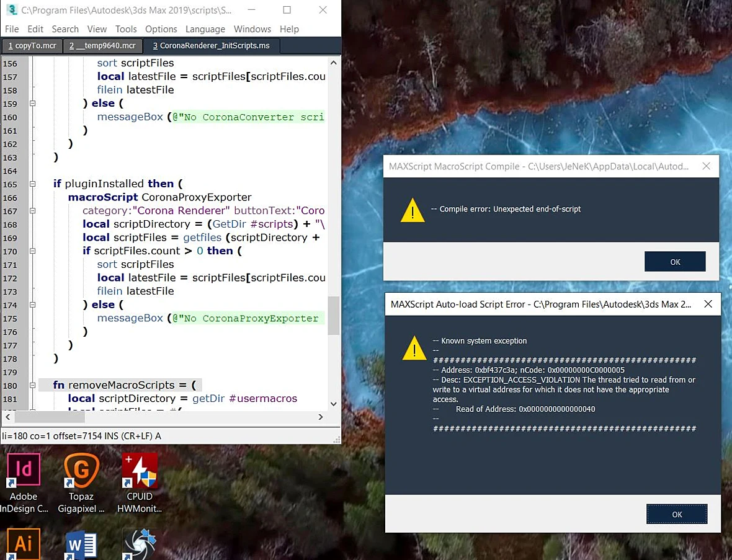Click the editor vertical scrollbar up arrow
The image size is (732, 560).
[333, 63]
